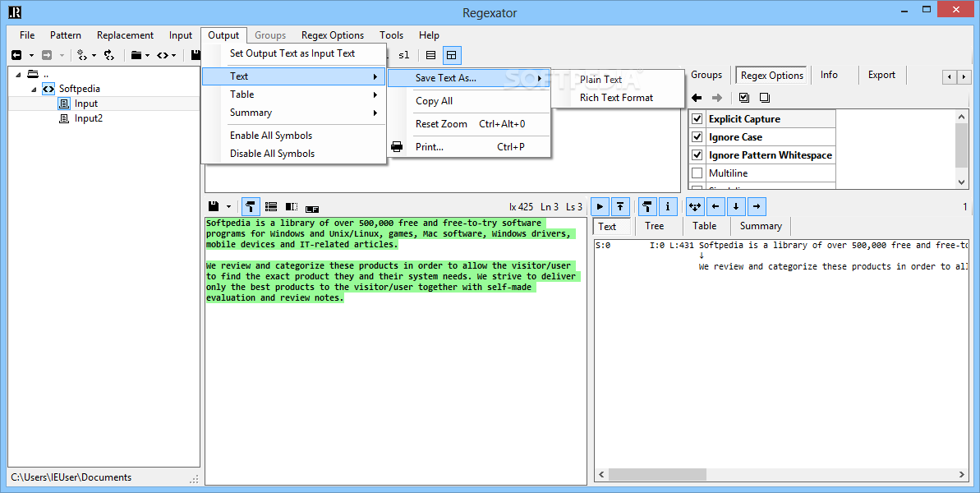Choose Rich Text Format save option
Image resolution: width=980 pixels, height=493 pixels.
coord(618,98)
